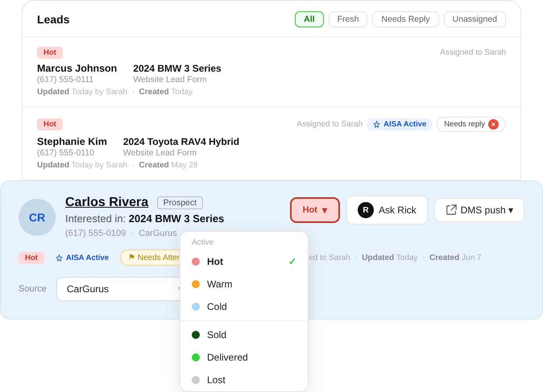Remove the Needs reply red X icon
This screenshot has height=392, width=543.
tap(493, 124)
